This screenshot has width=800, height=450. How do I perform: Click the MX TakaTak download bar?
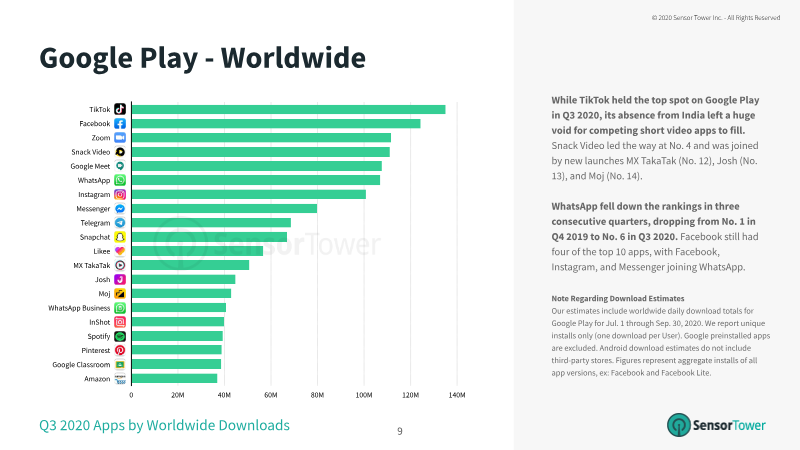[x=190, y=265]
